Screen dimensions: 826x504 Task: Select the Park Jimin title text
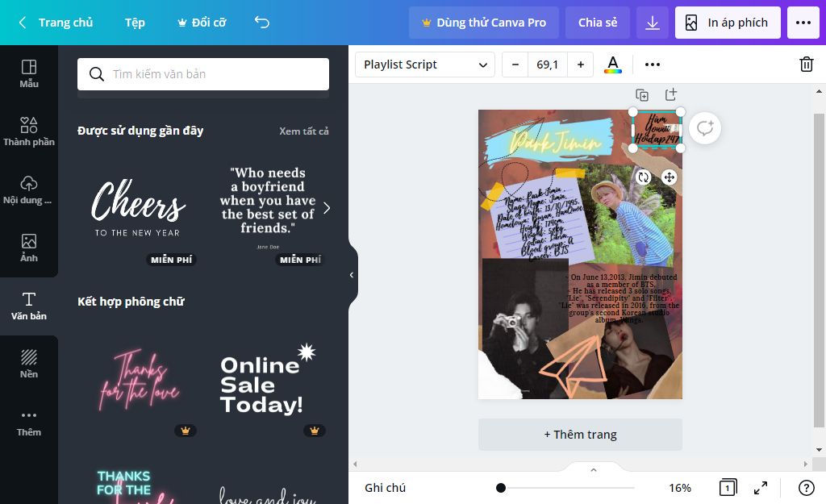(x=555, y=141)
